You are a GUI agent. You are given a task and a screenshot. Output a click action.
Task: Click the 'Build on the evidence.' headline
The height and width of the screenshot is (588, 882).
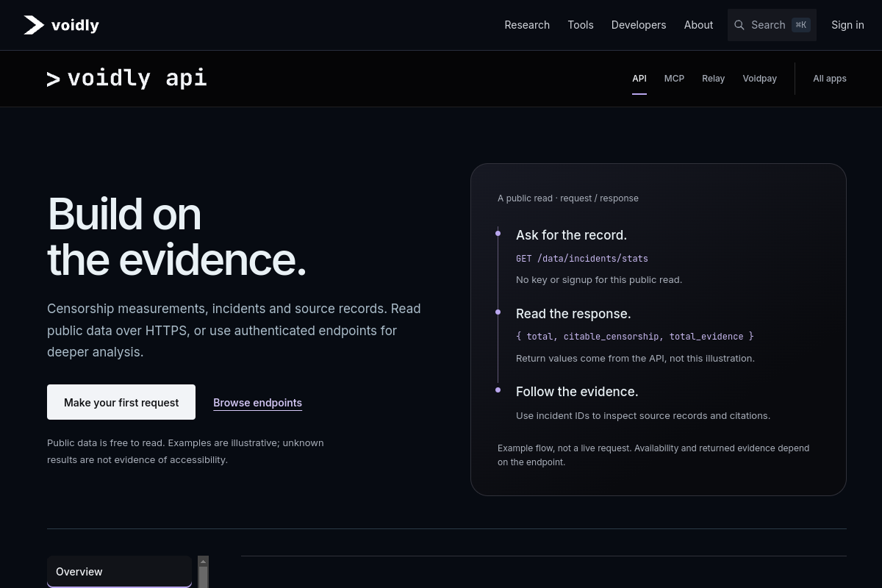pyautogui.click(x=176, y=237)
